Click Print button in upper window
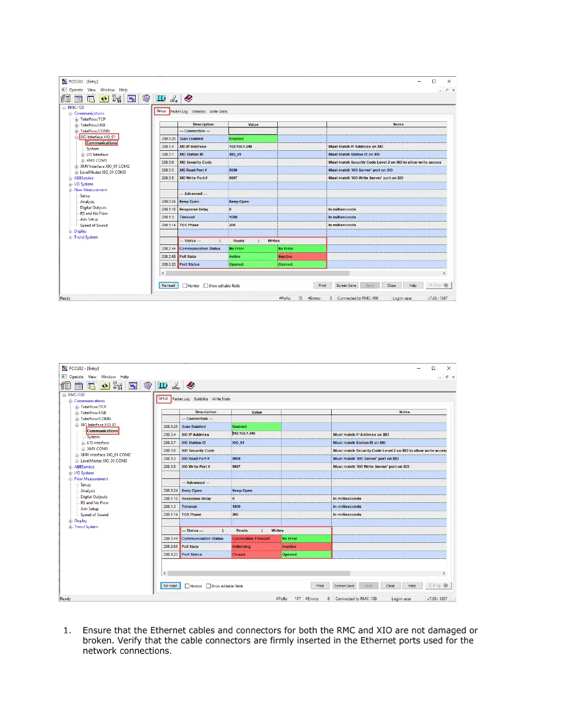 322,285
